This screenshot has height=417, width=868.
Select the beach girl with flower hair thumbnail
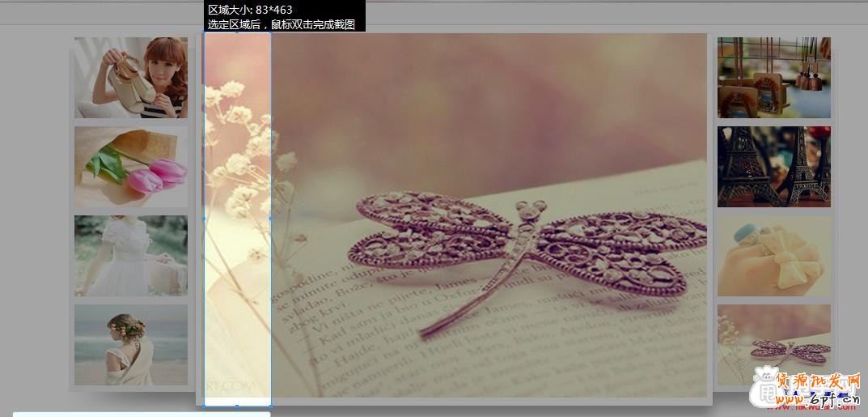[x=131, y=345]
